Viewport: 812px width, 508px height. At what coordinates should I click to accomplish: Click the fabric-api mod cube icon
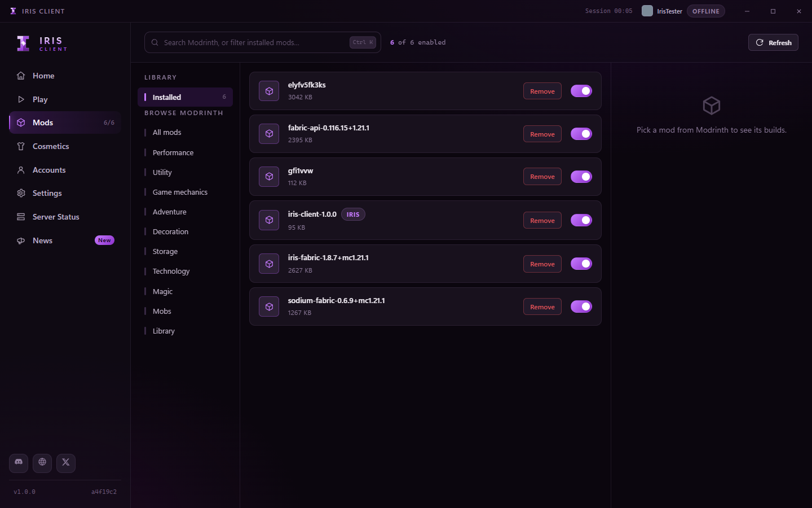tap(269, 134)
